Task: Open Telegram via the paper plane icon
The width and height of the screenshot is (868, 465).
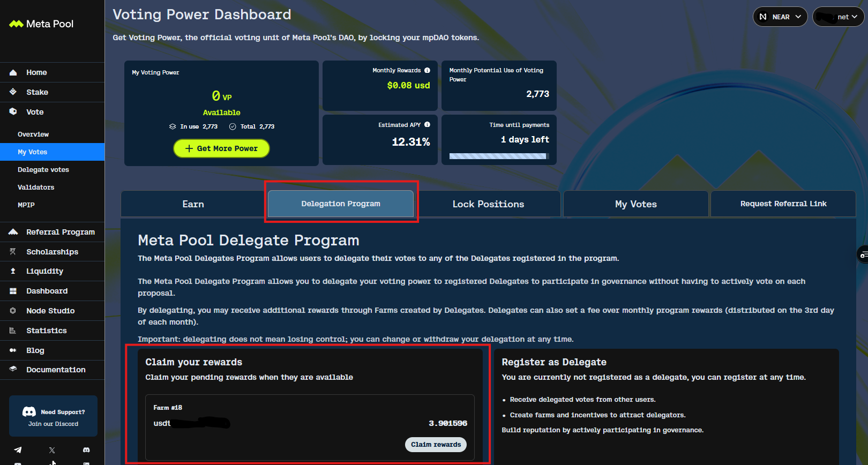Action: [x=18, y=450]
